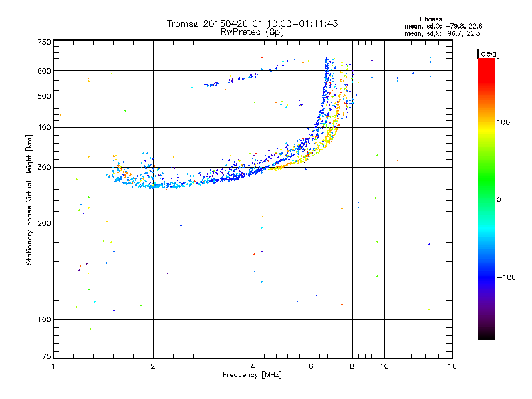Image resolution: width=532 pixels, height=399 pixels.
Task: Click the '[deg]' colorbar unit label
Action: click(488, 53)
